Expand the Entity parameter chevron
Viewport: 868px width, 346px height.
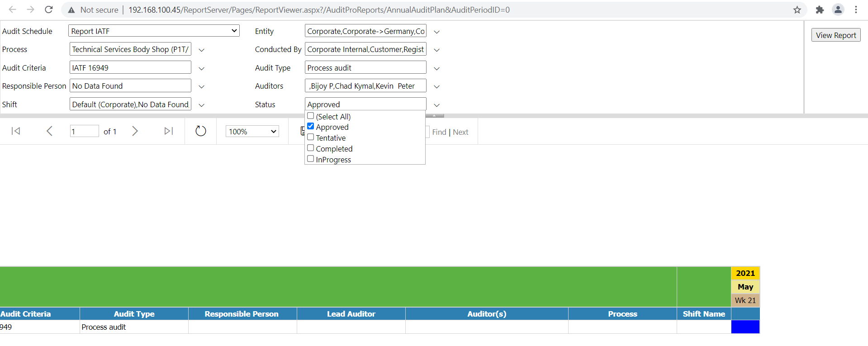pos(437,32)
